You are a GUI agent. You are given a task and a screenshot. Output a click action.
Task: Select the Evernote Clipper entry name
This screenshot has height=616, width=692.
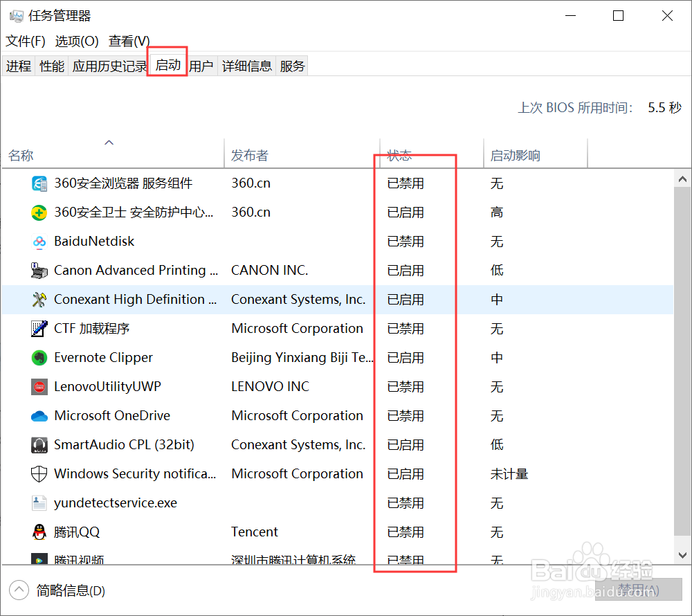coord(103,357)
